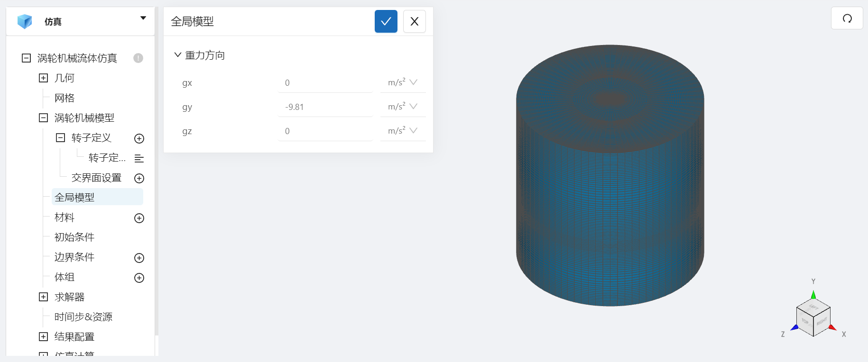Click the orientation cube's LEFT face
This screenshot has height=362, width=868.
(x=813, y=307)
